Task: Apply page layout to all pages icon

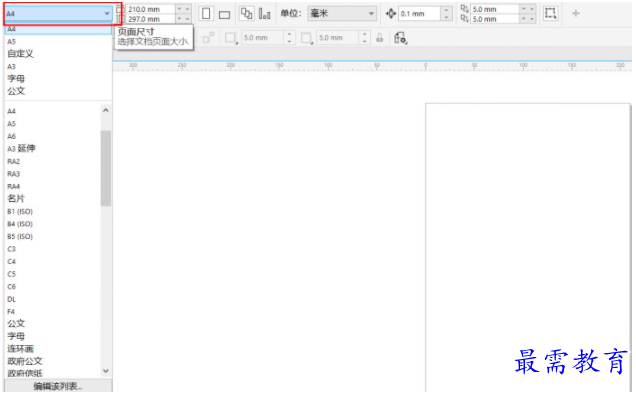Action: (x=246, y=13)
